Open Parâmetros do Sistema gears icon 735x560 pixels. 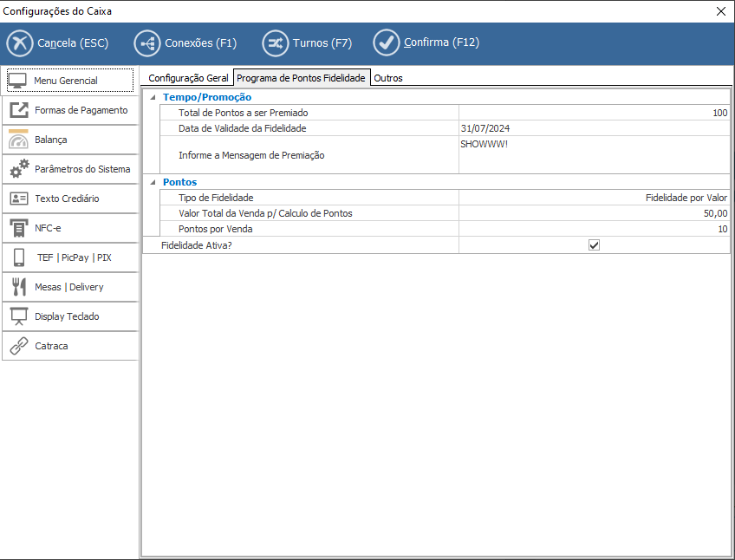(x=19, y=169)
